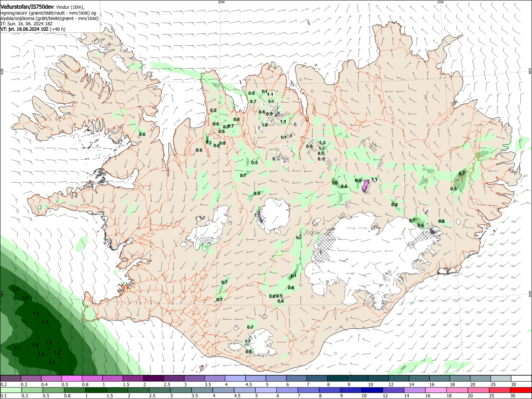
Task: Pick the green 2 rain scale swatch
Action: [138, 390]
